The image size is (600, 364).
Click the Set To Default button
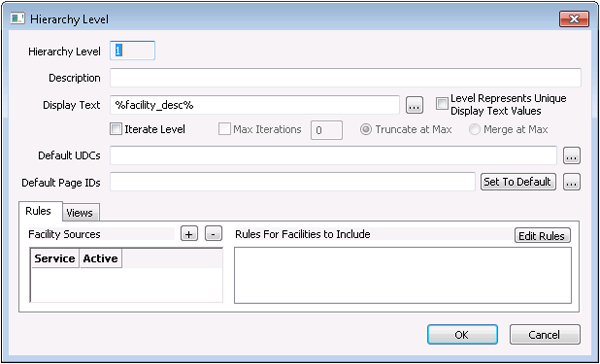click(518, 182)
